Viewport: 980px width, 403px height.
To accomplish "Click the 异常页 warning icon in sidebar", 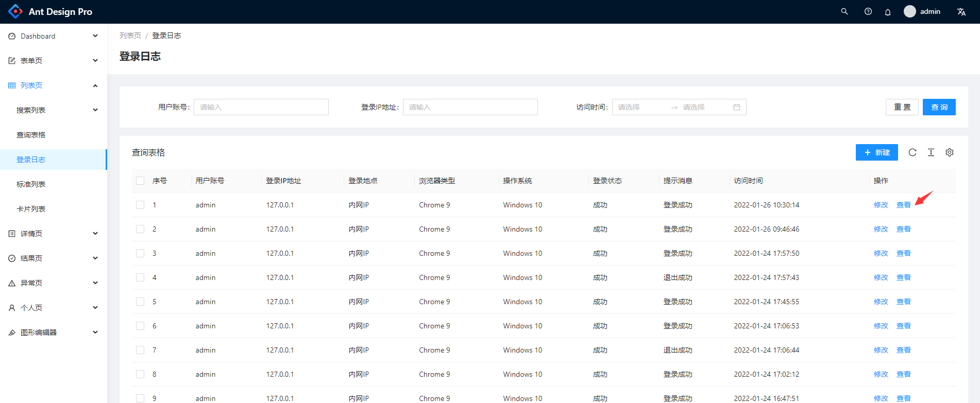I will 12,283.
